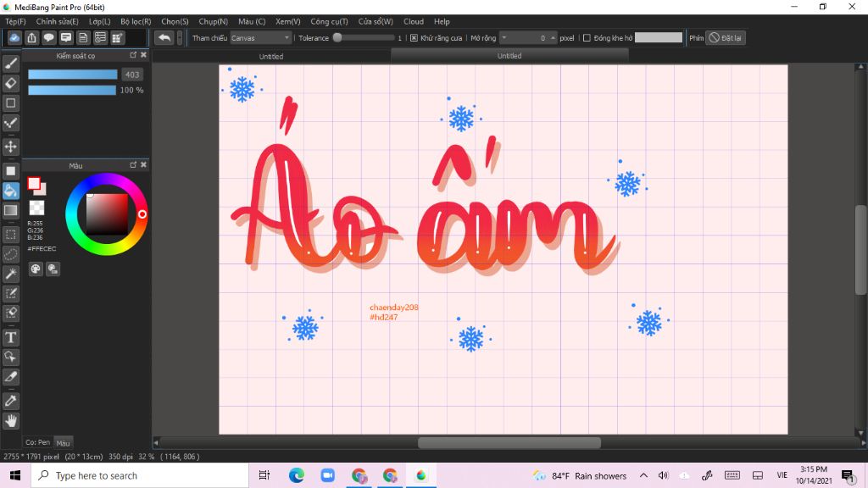The height and width of the screenshot is (488, 868).
Task: Select the transparent color swatch
Action: 36,208
